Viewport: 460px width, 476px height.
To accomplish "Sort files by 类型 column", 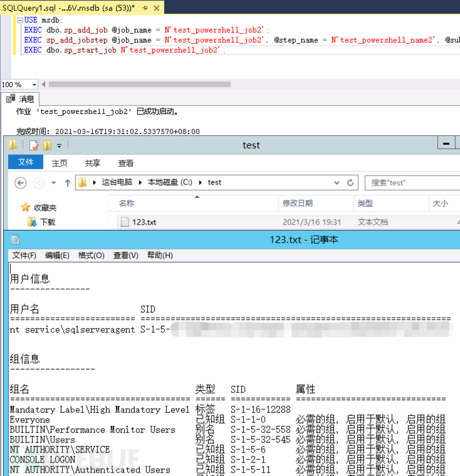I will point(391,203).
